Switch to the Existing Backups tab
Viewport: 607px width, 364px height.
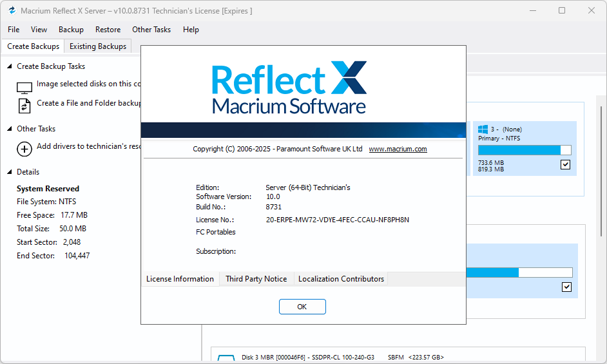(x=98, y=46)
